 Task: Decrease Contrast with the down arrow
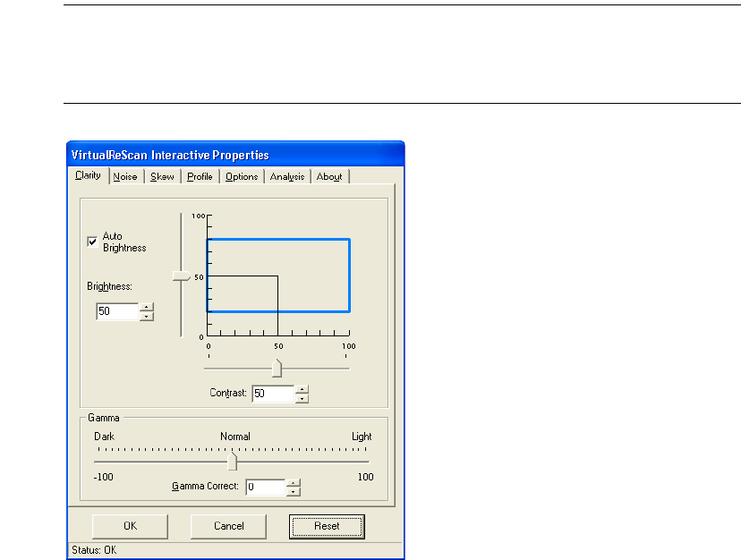coord(302,398)
